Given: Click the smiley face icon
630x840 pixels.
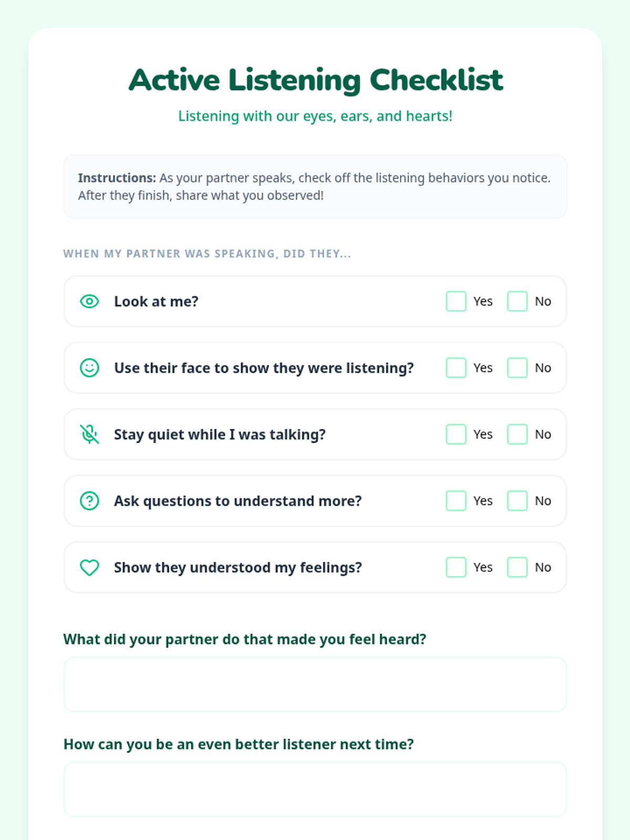Looking at the screenshot, I should (89, 368).
